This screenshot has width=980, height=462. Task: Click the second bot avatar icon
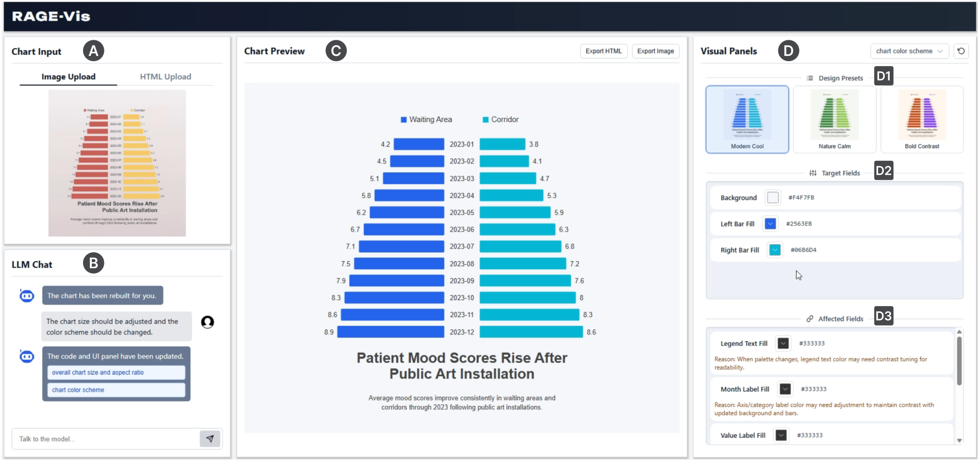pos(27,357)
